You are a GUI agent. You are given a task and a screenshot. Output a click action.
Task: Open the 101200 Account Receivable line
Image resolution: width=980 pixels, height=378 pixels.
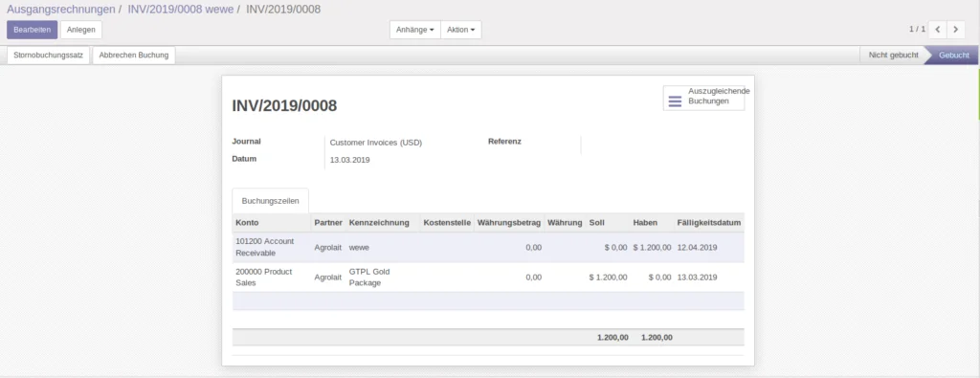[488, 248]
